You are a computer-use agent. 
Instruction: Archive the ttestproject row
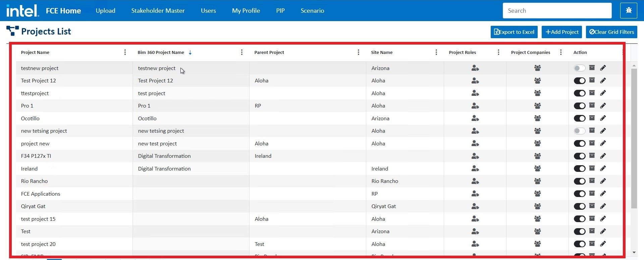click(592, 93)
